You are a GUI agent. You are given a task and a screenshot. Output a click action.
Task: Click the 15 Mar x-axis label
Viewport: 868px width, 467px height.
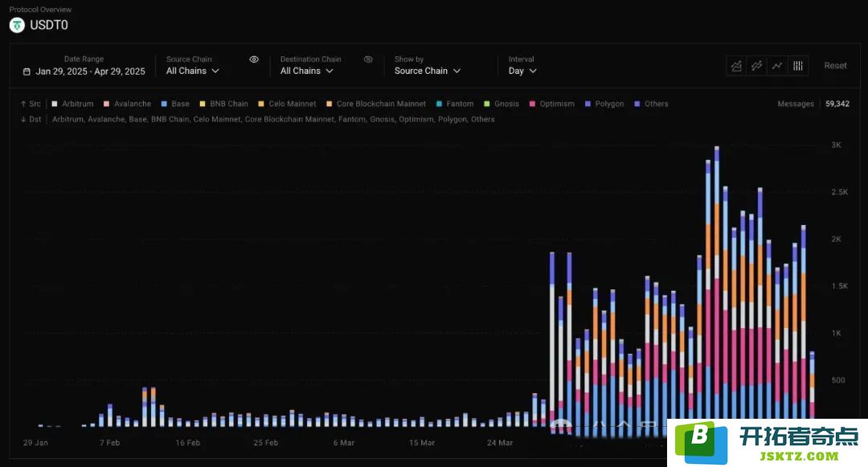pyautogui.click(x=422, y=443)
